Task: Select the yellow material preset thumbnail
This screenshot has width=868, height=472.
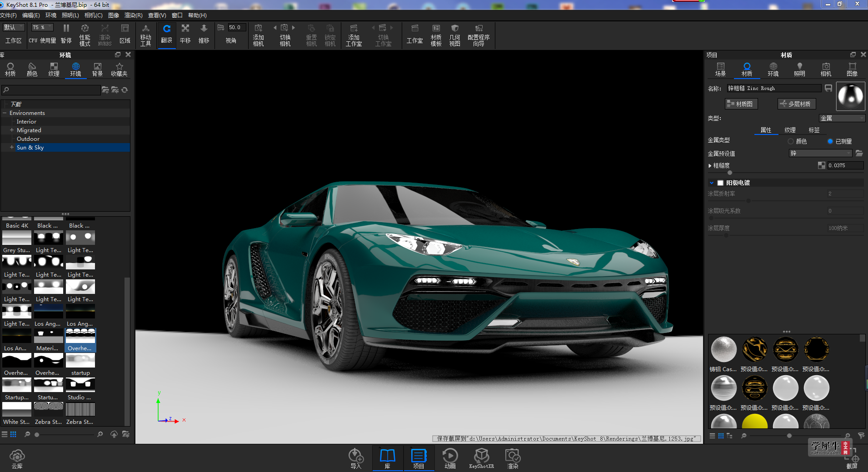Action: pyautogui.click(x=754, y=421)
